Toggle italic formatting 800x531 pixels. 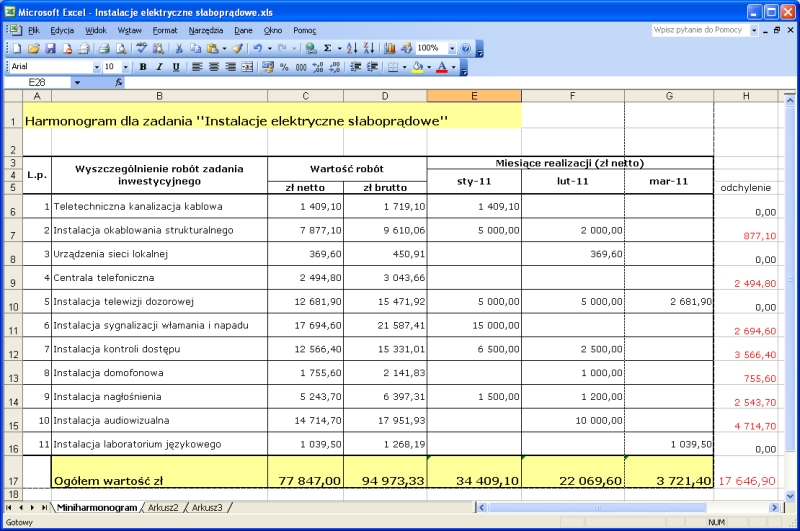(159, 67)
